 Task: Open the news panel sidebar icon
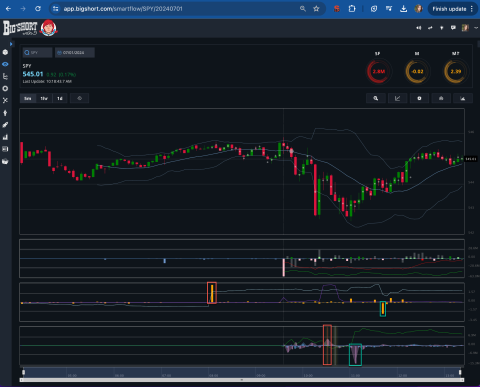(x=5, y=149)
